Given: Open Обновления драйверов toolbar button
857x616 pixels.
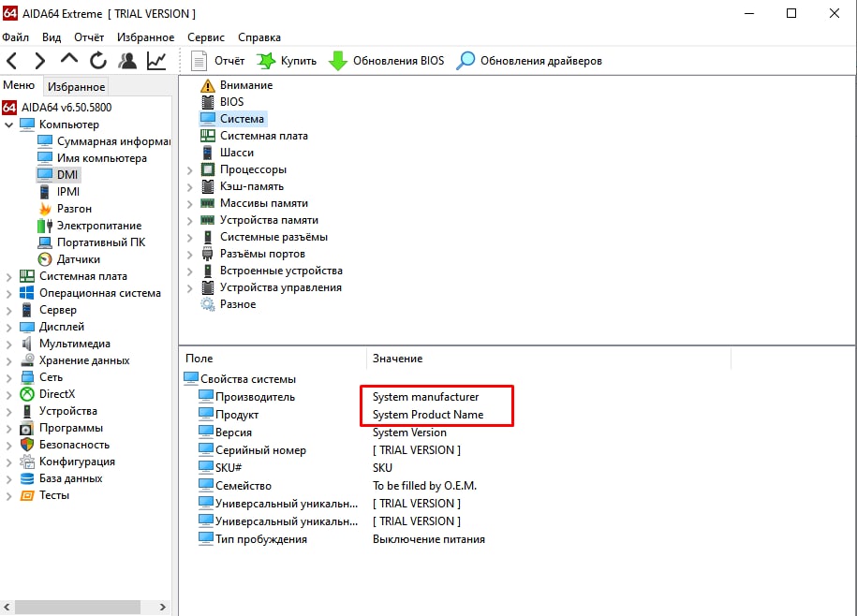Looking at the screenshot, I should pyautogui.click(x=529, y=61).
